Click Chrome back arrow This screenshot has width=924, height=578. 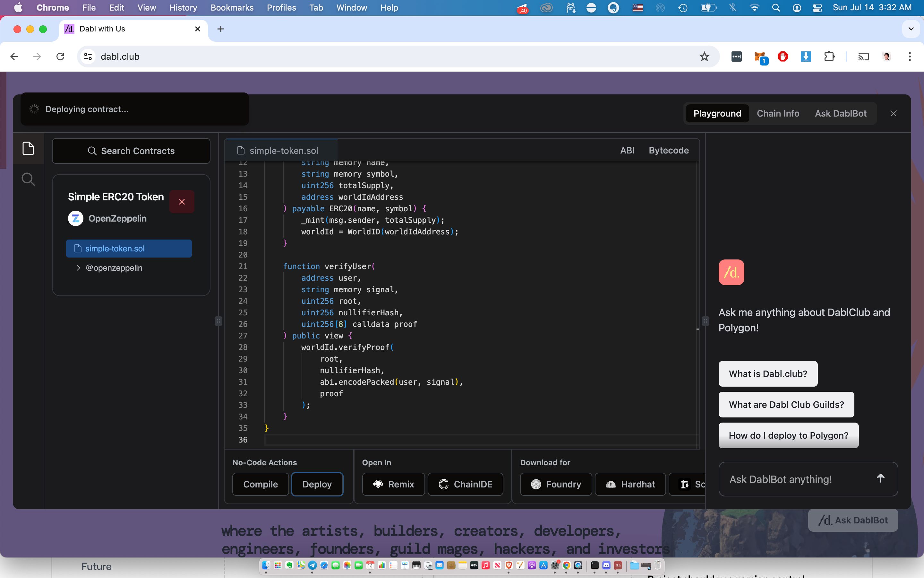(x=14, y=57)
